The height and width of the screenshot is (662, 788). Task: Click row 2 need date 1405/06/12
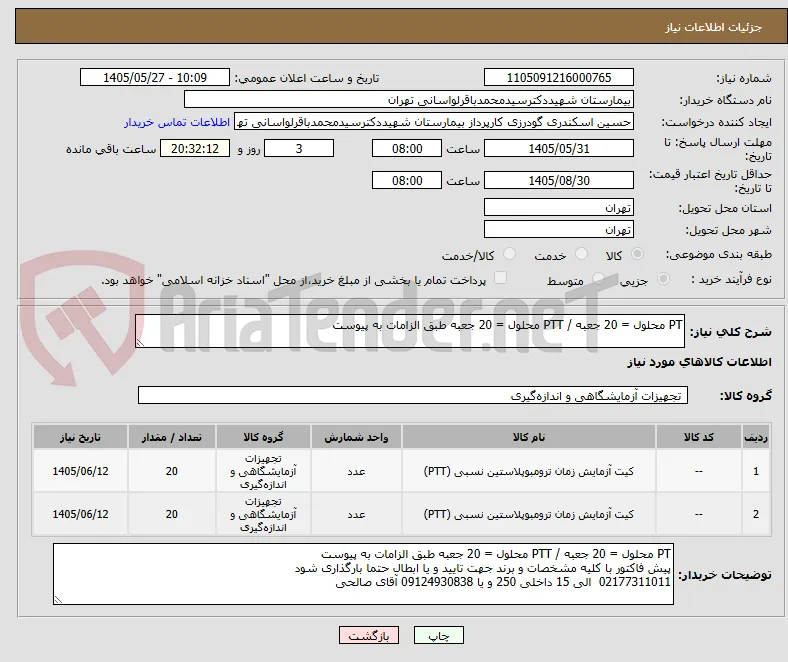pos(80,514)
